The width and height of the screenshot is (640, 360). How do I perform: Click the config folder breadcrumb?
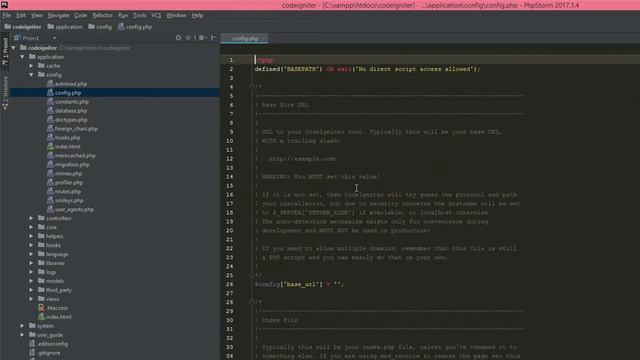[x=100, y=27]
